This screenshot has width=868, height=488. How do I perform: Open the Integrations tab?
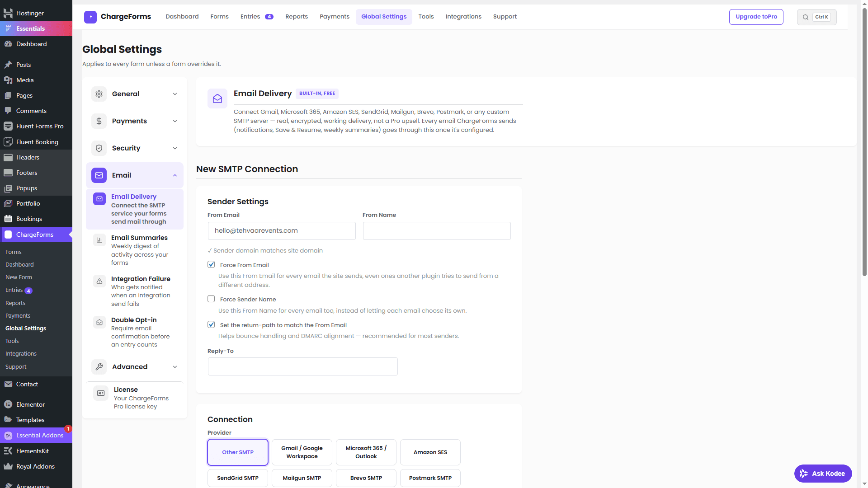coord(463,17)
